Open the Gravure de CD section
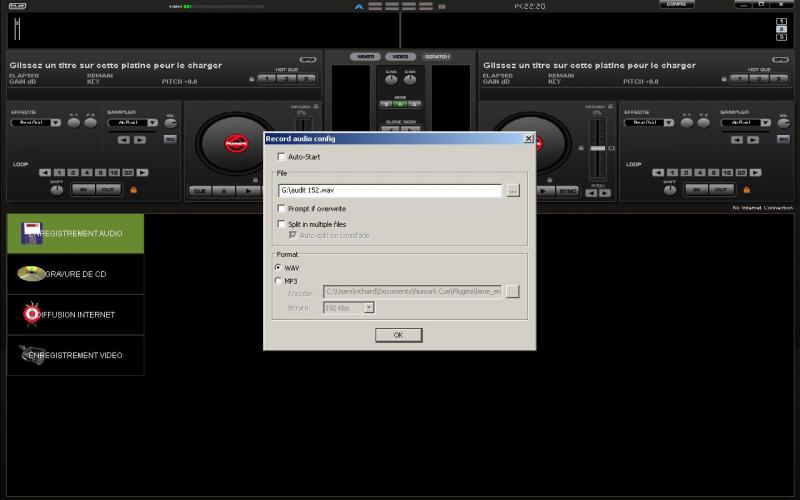The image size is (800, 500). click(76, 274)
